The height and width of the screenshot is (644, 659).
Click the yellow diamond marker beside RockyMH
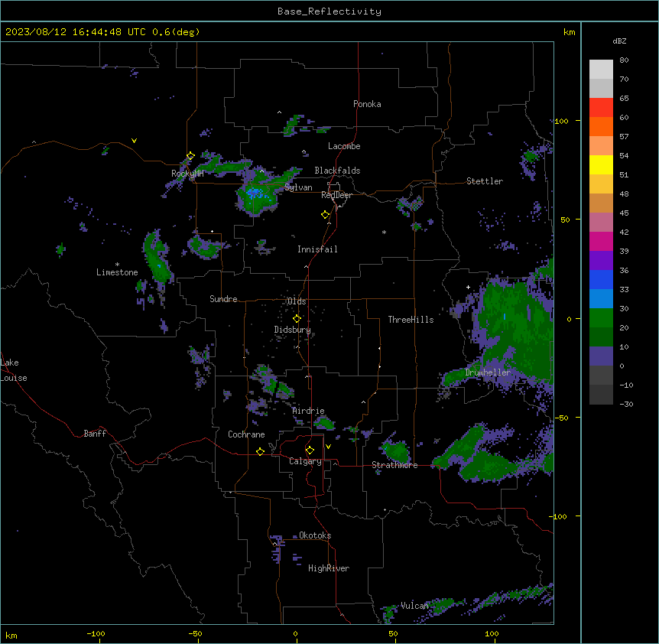[x=190, y=156]
